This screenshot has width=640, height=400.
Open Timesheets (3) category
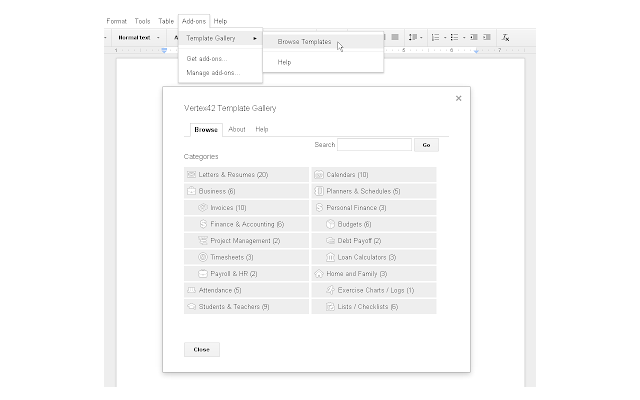[x=246, y=257]
